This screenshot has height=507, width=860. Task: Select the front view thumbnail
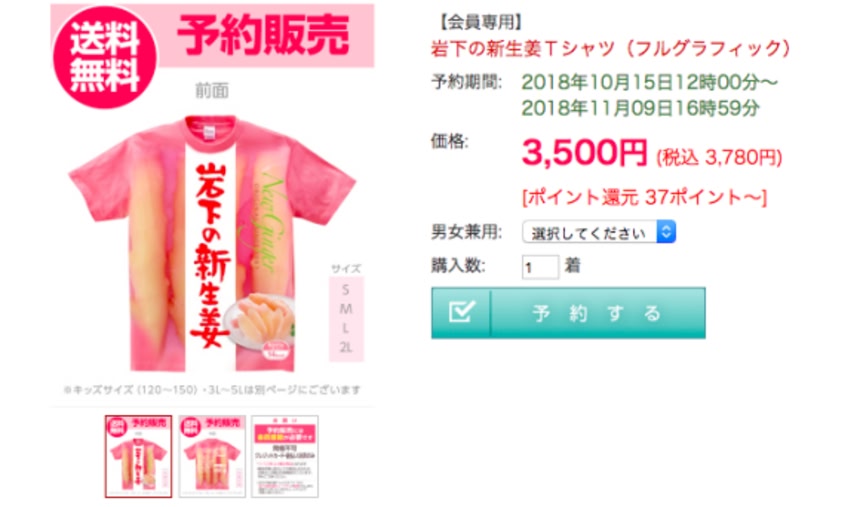click(x=138, y=457)
